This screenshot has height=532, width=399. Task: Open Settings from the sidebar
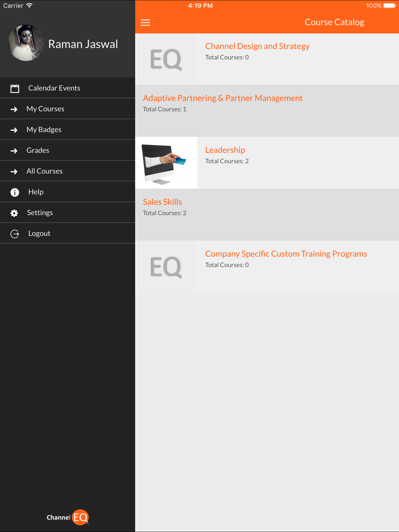click(67, 213)
